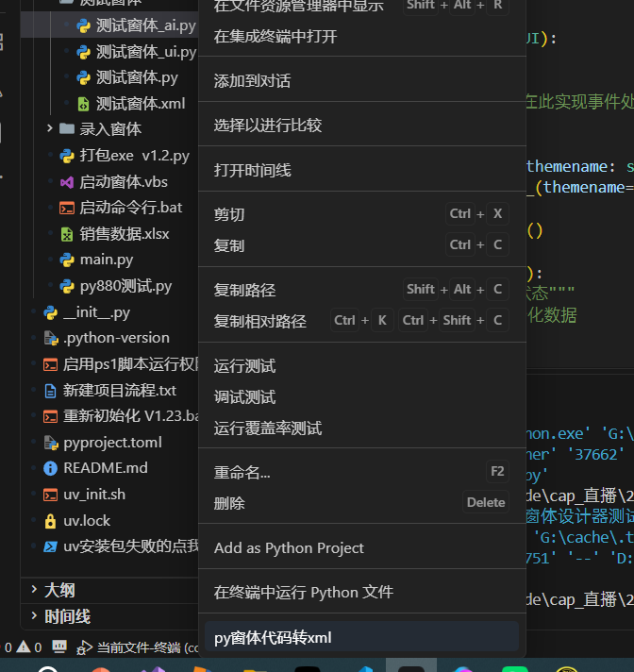The height and width of the screenshot is (672, 634).
Task: Click the ports icon in the status bar
Action: point(59,647)
